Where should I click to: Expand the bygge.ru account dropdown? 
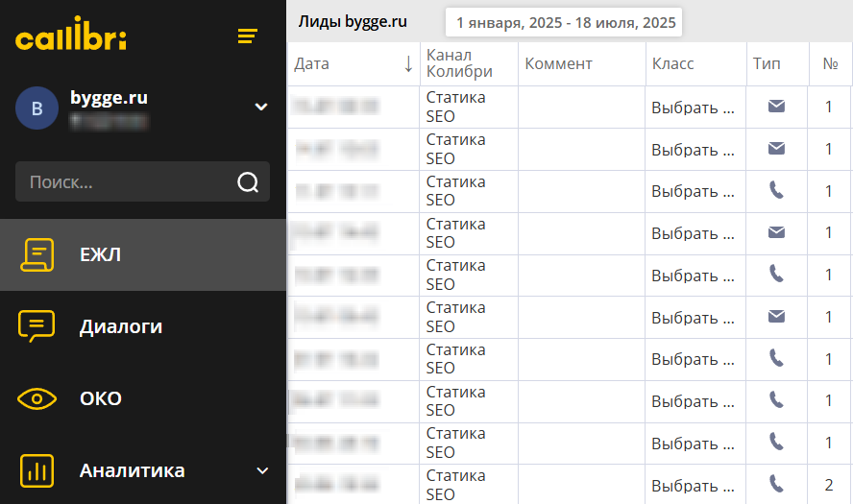click(x=261, y=107)
